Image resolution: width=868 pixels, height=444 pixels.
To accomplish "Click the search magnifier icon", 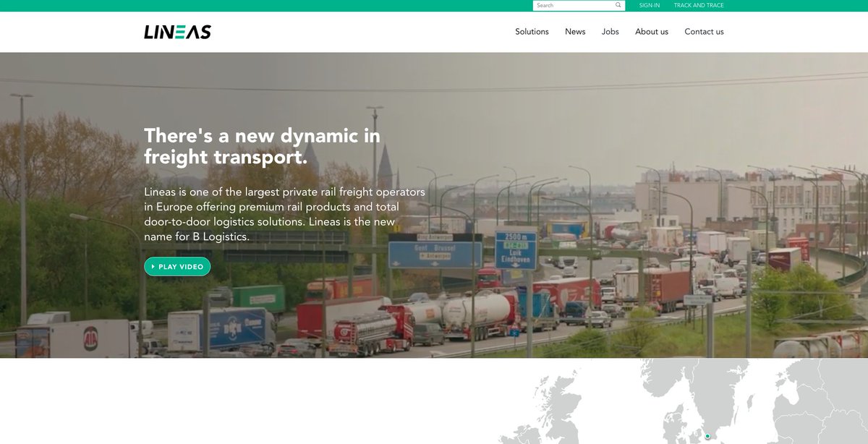I will pyautogui.click(x=618, y=5).
